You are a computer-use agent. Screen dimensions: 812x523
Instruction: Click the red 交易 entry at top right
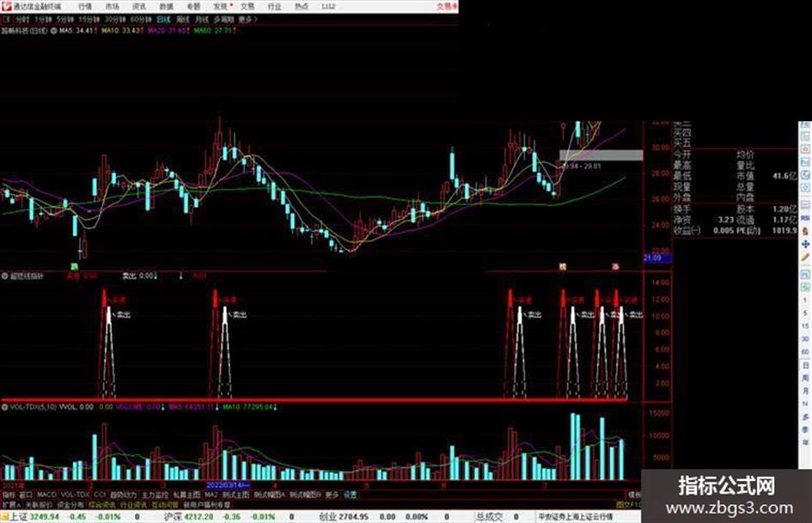point(447,6)
